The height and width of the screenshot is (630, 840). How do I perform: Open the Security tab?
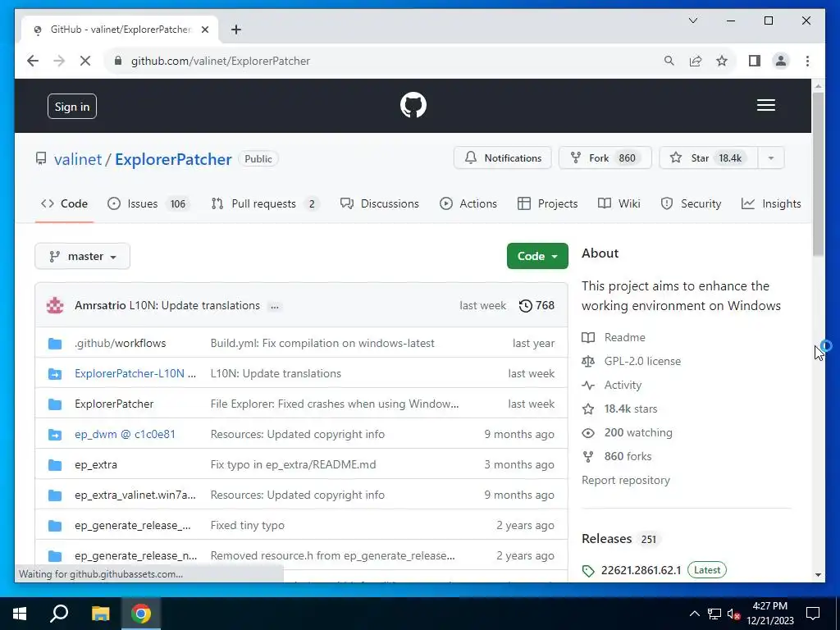691,203
